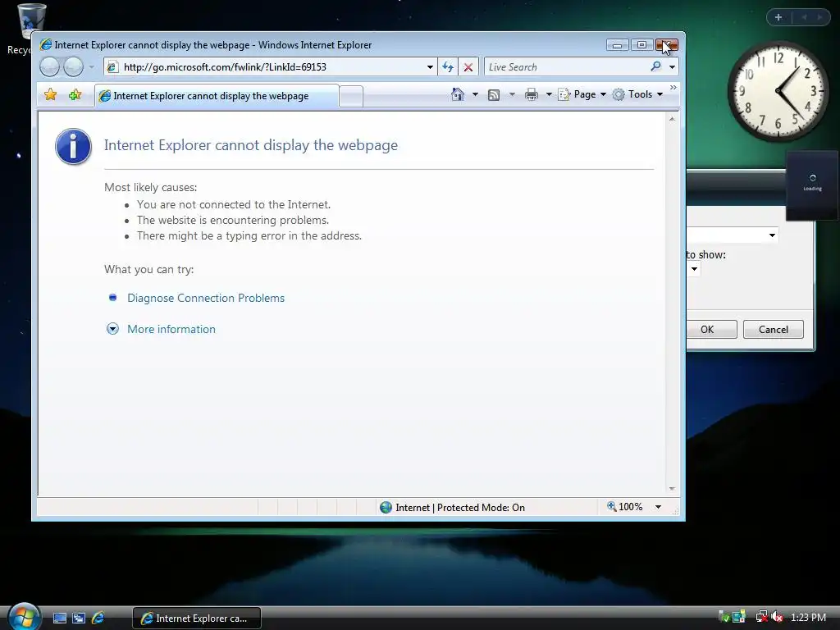The image size is (840, 630).
Task: Expand More information round arrow icon
Action: 112,329
